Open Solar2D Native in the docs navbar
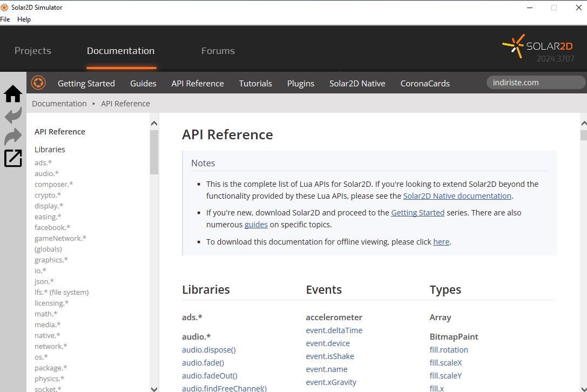 [x=357, y=84]
